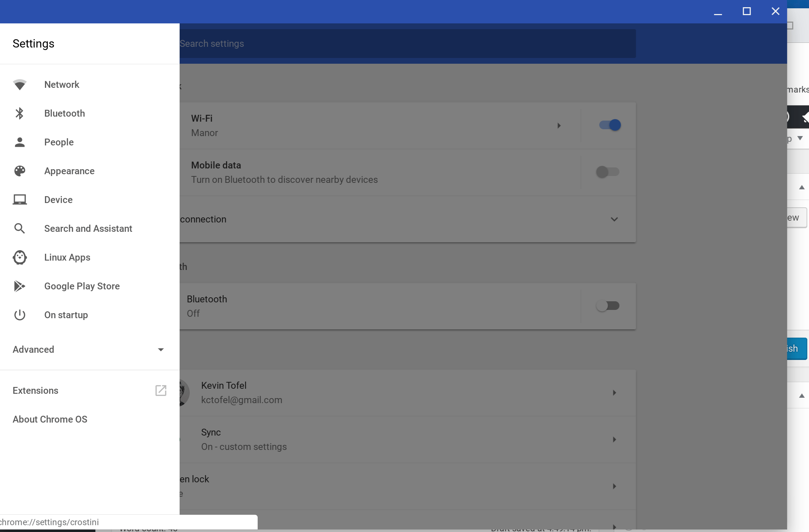
Task: Select About Chrome OS option
Action: click(49, 419)
